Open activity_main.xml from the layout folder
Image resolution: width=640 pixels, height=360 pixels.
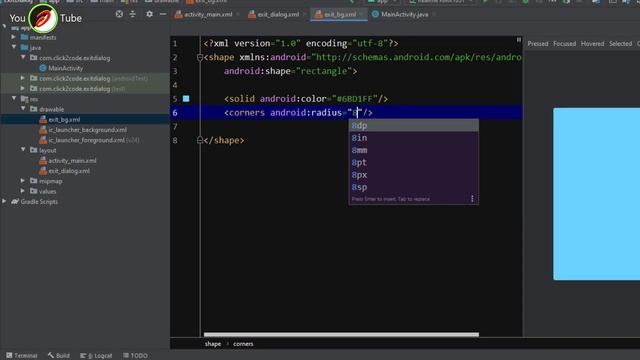(x=72, y=160)
